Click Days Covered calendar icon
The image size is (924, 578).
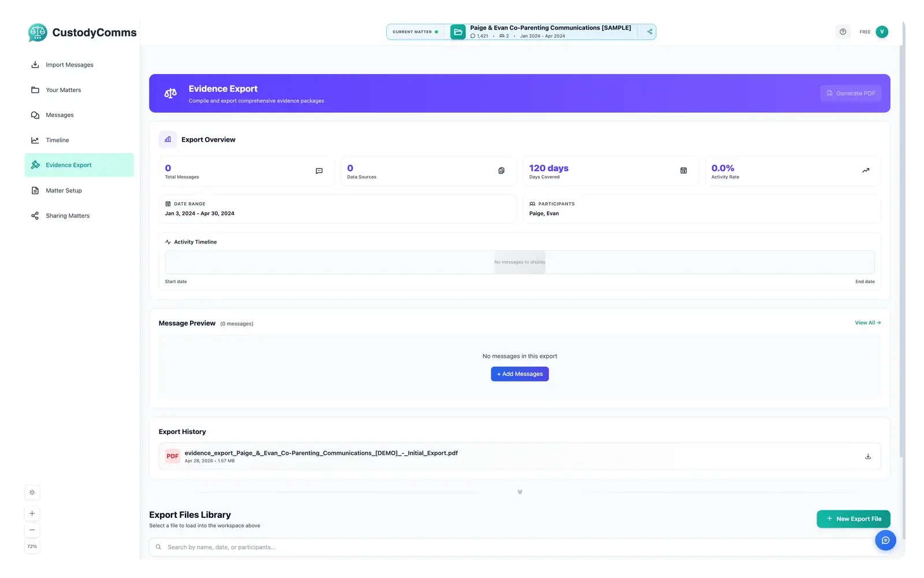click(x=683, y=171)
